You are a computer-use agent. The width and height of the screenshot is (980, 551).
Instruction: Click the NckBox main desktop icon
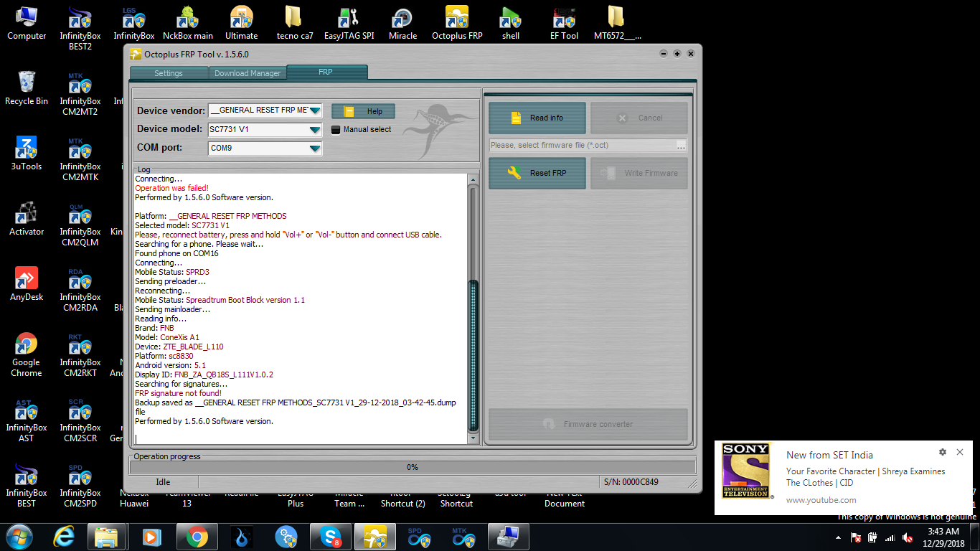tap(188, 23)
